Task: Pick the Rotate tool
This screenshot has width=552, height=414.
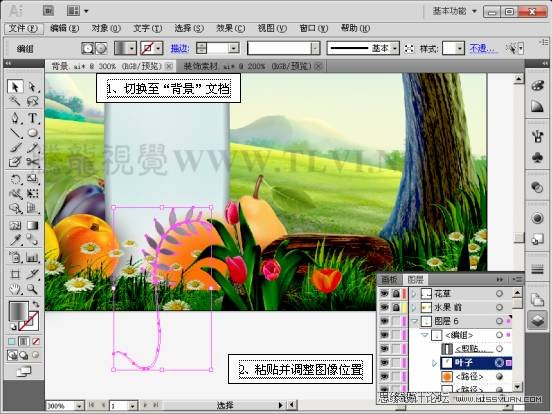Action: point(15,179)
